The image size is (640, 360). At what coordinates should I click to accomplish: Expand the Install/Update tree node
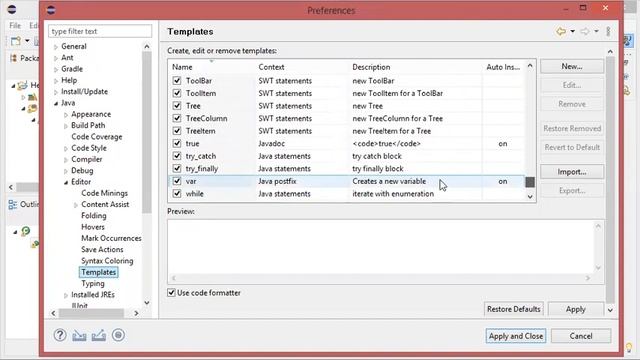click(56, 92)
